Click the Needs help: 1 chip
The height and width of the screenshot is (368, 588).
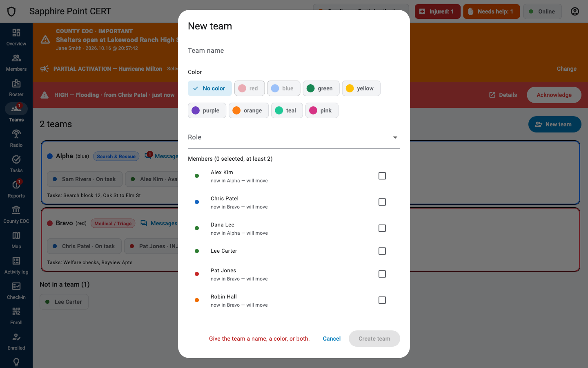pyautogui.click(x=491, y=11)
